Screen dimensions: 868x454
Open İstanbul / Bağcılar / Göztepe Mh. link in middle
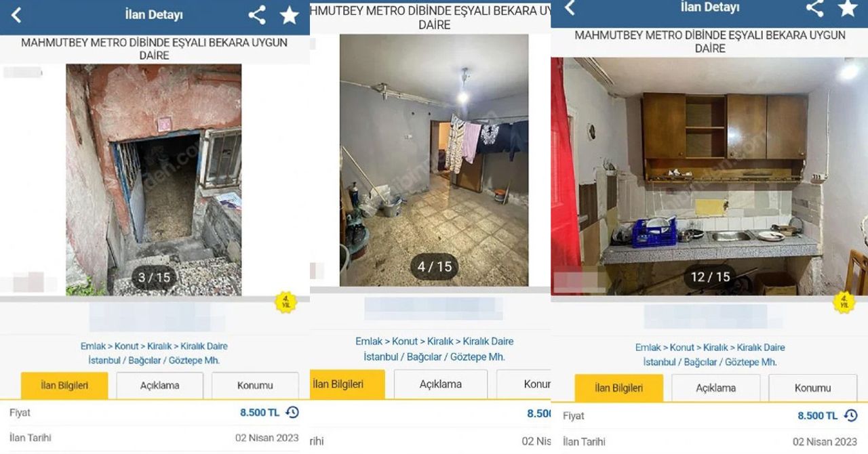(x=435, y=356)
